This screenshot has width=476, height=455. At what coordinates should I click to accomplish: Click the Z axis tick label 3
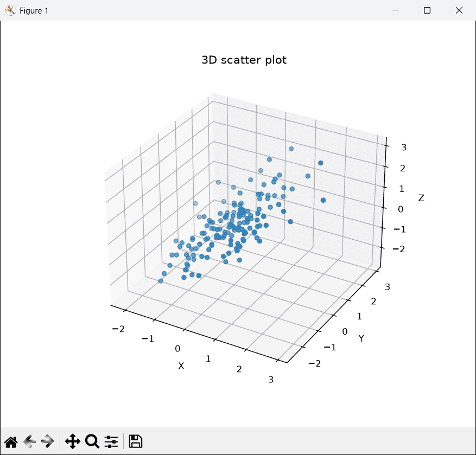(x=403, y=148)
